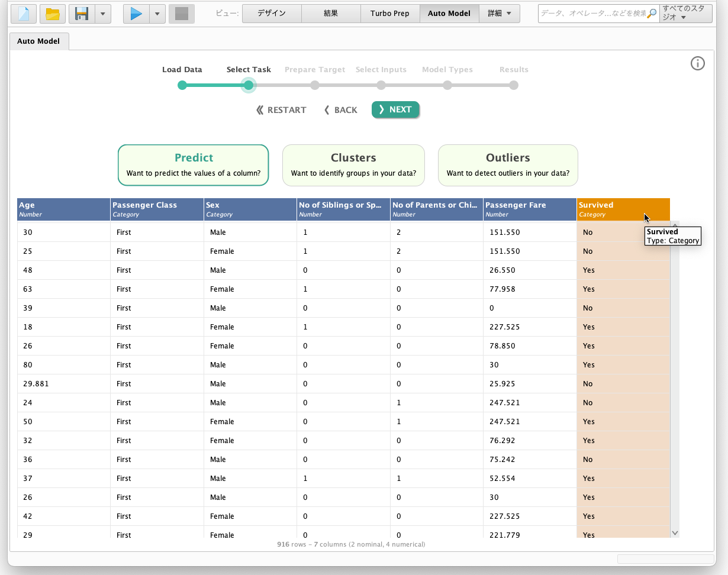Click the Select Task step marker

[249, 85]
